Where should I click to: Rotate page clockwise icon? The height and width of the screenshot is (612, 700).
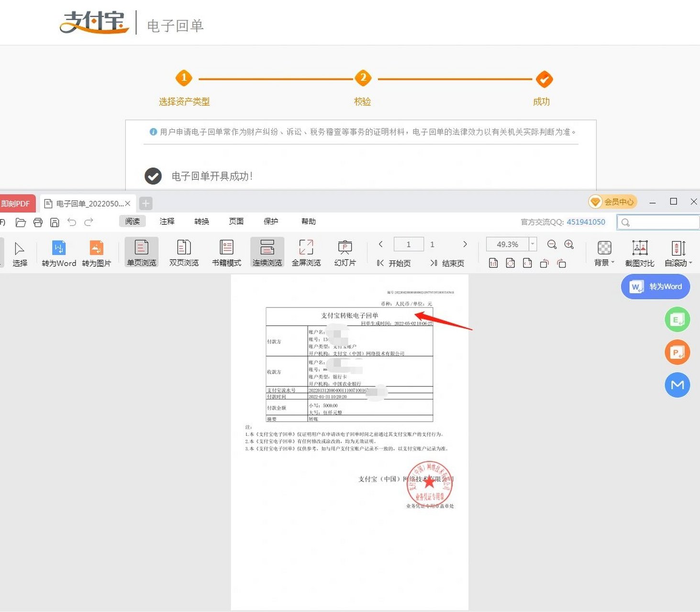562,263
